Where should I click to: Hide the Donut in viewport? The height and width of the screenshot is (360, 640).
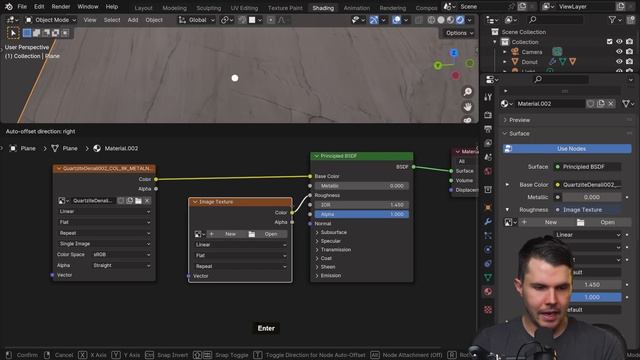(x=619, y=62)
